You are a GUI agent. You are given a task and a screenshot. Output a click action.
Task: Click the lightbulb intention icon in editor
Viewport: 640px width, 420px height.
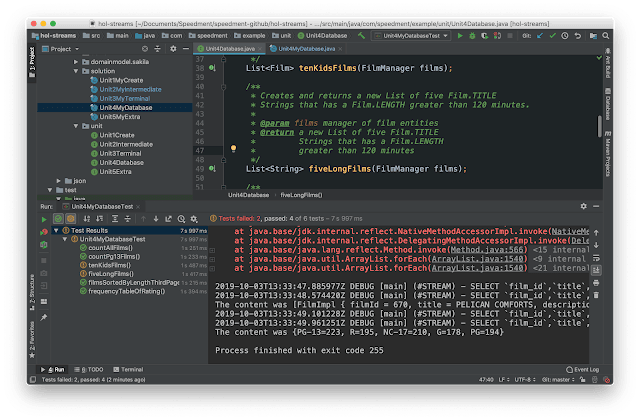tap(233, 148)
